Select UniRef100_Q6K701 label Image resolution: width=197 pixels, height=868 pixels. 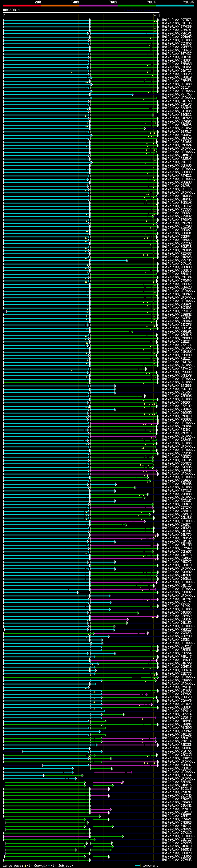pos(177,57)
